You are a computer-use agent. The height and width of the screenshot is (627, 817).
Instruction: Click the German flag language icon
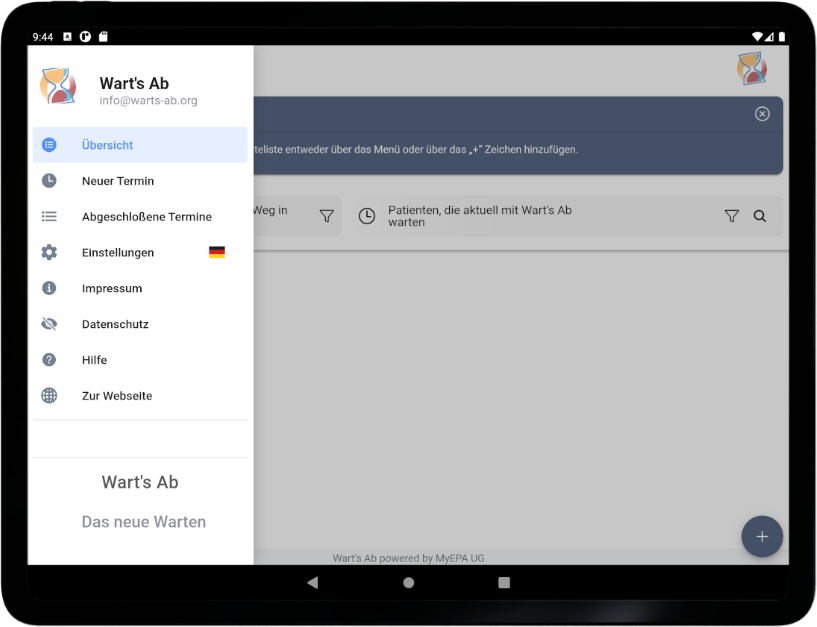point(217,252)
